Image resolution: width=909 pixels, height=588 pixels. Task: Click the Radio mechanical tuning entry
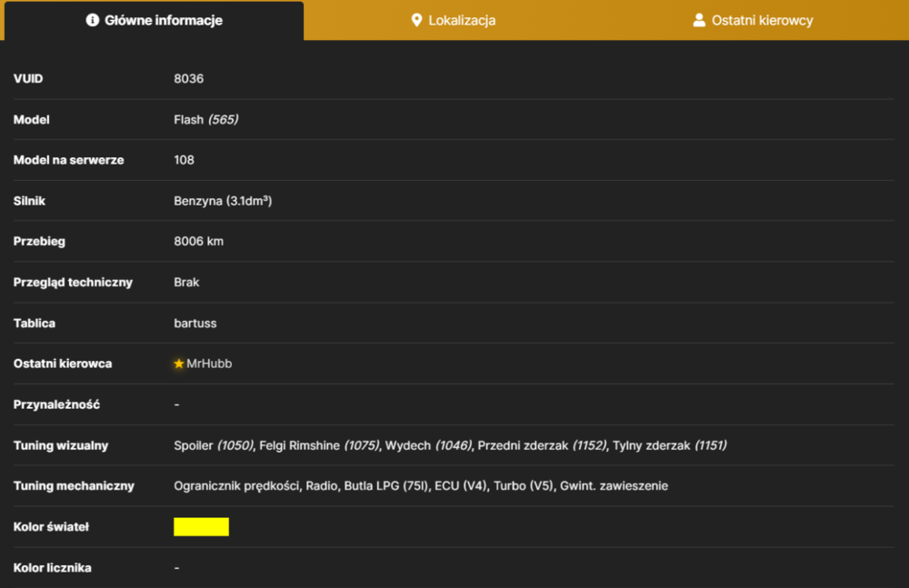pyautogui.click(x=322, y=486)
